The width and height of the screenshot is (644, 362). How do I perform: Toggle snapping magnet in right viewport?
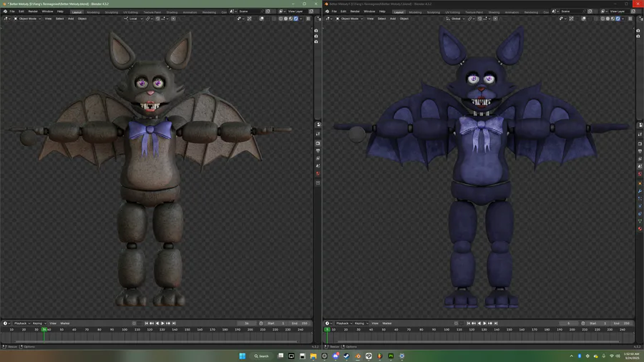[479, 19]
